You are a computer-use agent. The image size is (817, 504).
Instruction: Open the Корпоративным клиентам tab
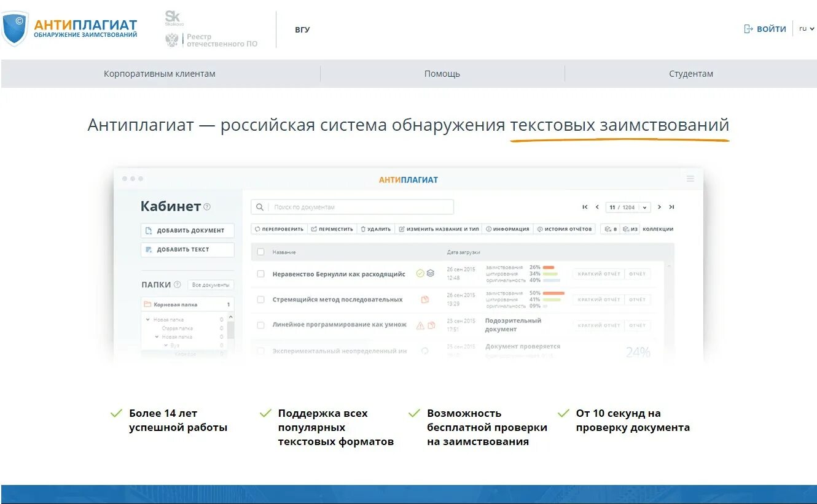[x=160, y=74]
